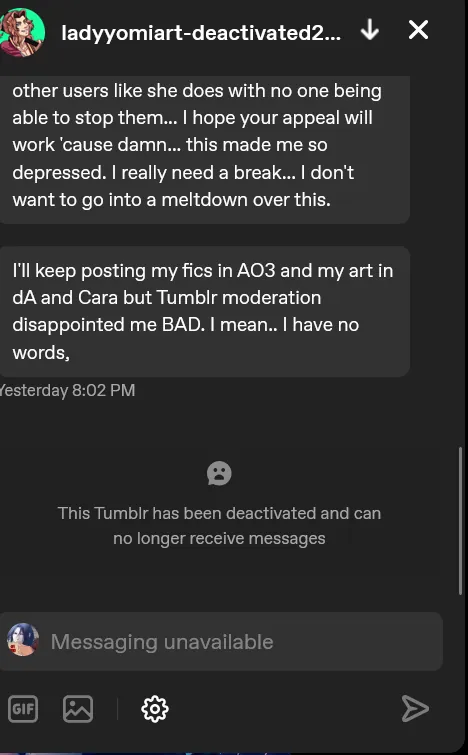Click the Yesterday 8:02 PM timestamp

67,390
